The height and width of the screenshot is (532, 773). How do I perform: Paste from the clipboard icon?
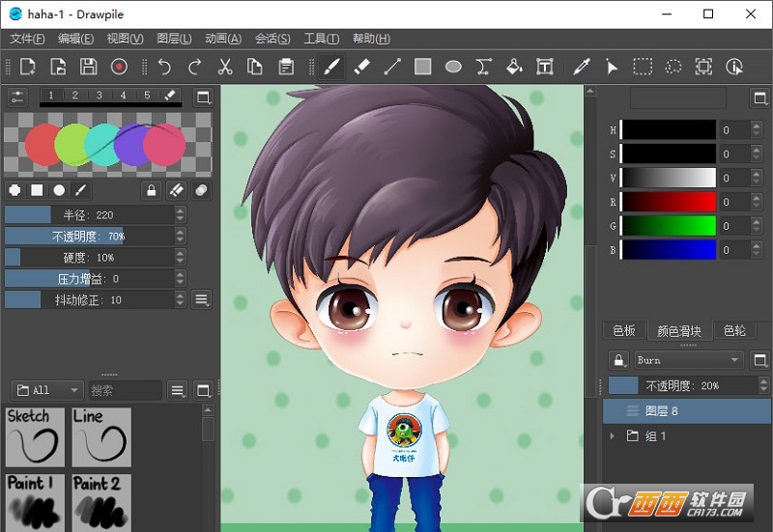286,67
